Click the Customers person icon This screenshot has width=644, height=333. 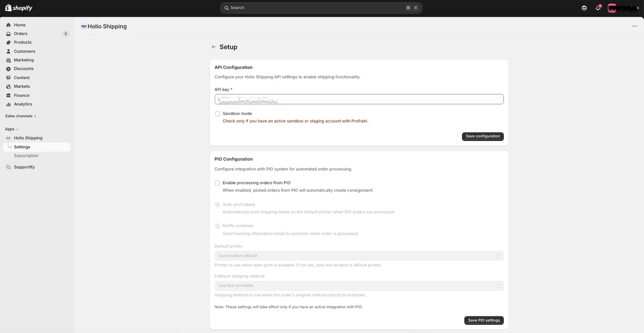coord(8,51)
